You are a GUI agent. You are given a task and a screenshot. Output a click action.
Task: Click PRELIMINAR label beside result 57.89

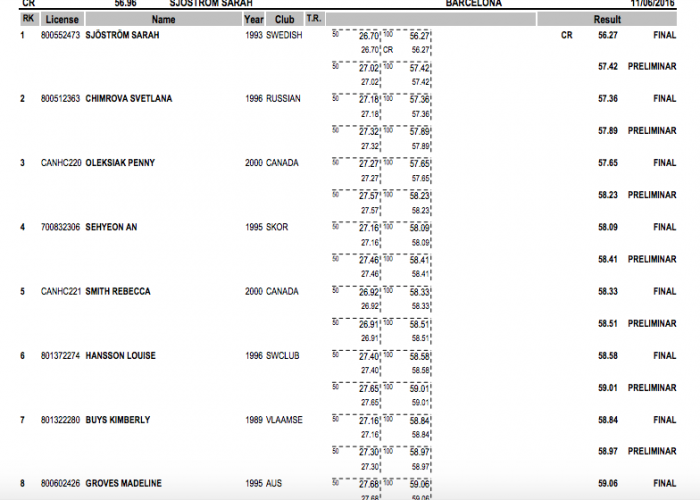[652, 130]
